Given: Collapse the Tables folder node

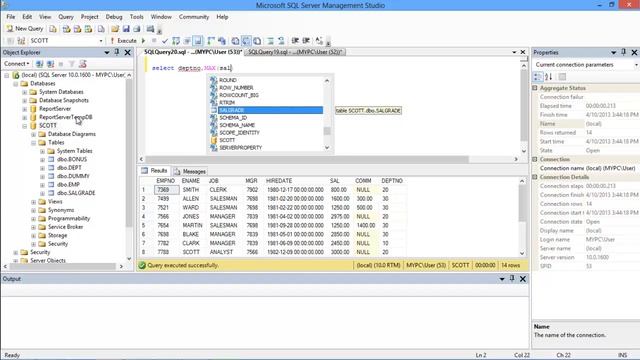Looking at the screenshot, I should (x=33, y=143).
